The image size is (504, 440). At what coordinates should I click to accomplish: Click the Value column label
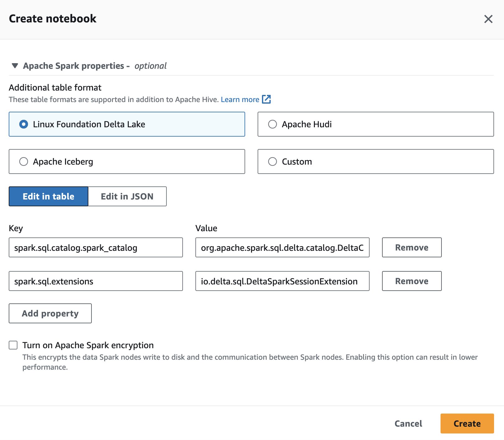[x=206, y=228]
